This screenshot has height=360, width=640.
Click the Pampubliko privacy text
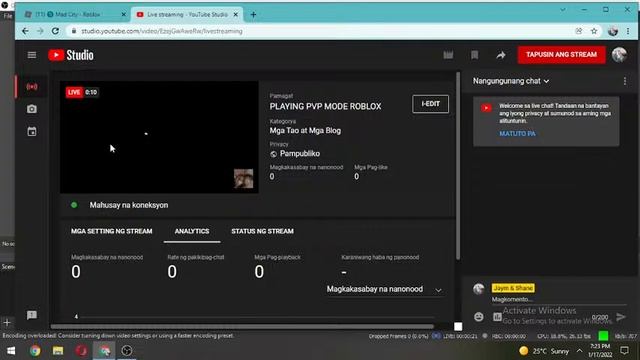pos(300,153)
